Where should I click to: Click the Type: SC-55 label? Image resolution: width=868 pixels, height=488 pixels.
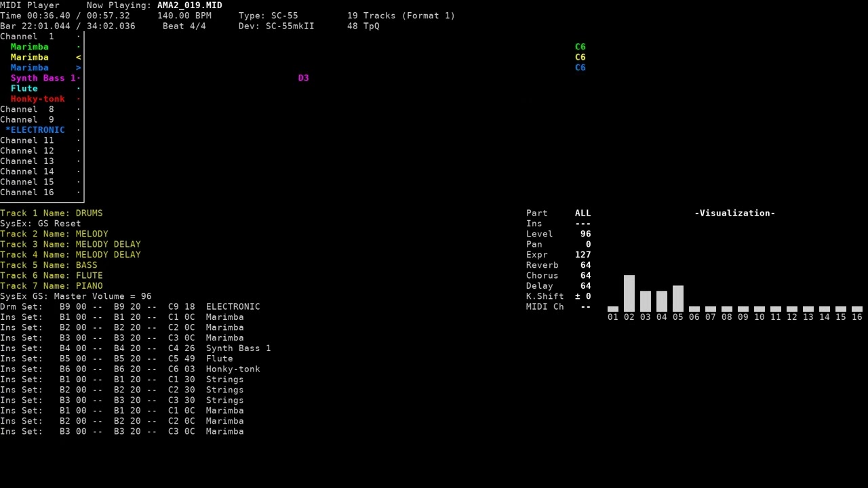pyautogui.click(x=269, y=16)
